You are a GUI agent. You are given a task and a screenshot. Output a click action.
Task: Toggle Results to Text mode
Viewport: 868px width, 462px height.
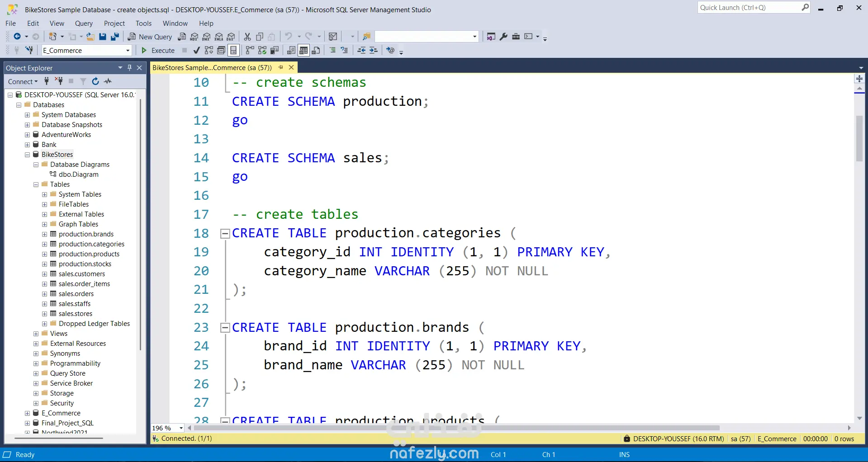291,50
